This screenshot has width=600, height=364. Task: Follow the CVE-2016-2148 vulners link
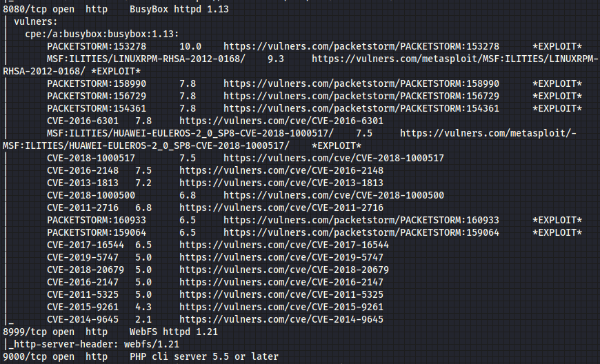pos(281,170)
